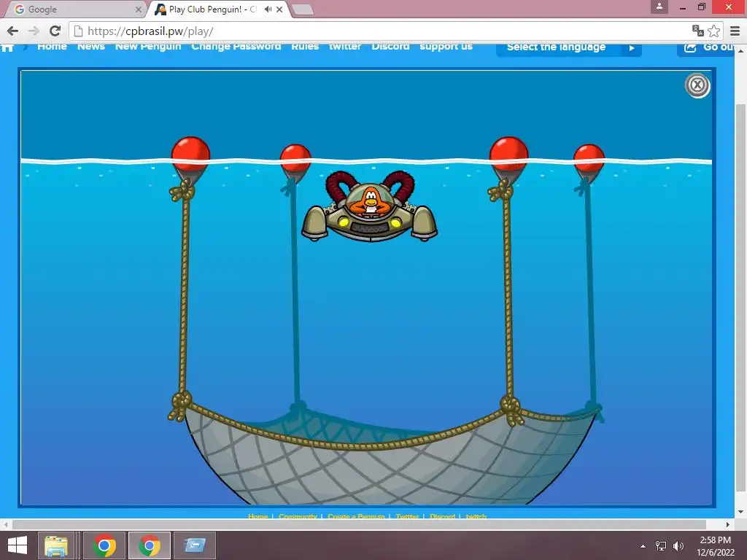747x560 pixels.
Task: Open the Rules link
Action: click(305, 47)
